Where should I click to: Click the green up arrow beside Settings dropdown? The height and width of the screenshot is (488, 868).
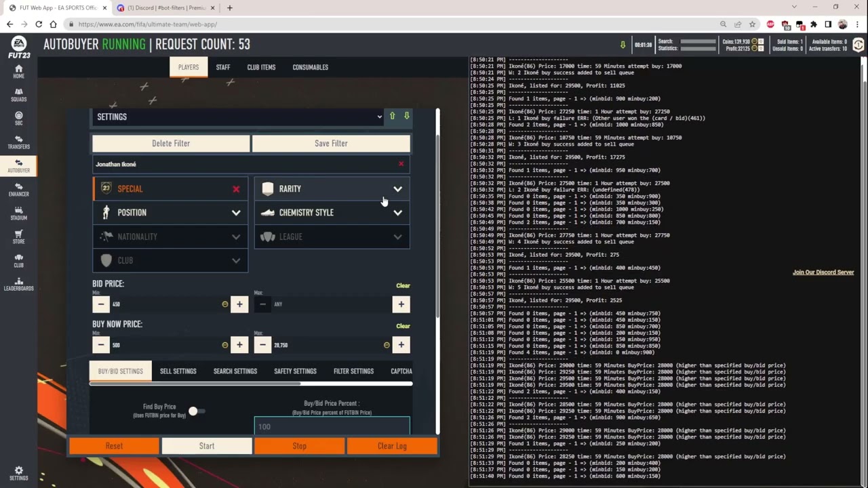(392, 116)
